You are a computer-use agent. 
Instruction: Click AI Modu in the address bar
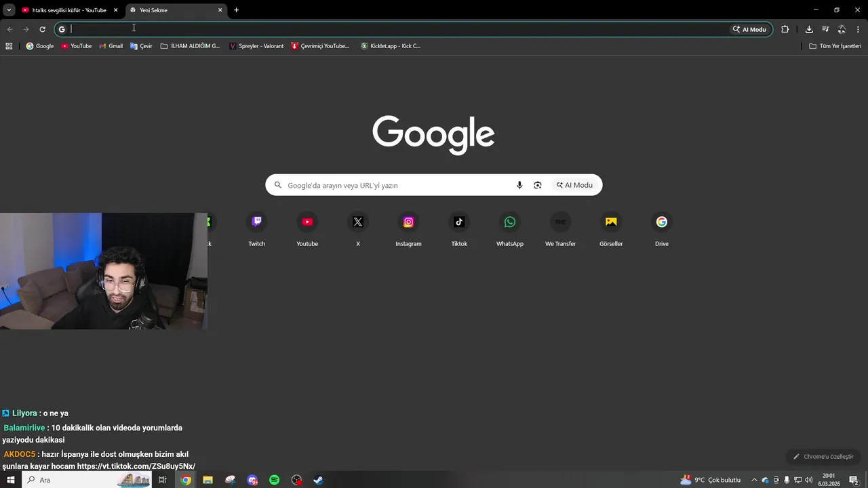749,29
